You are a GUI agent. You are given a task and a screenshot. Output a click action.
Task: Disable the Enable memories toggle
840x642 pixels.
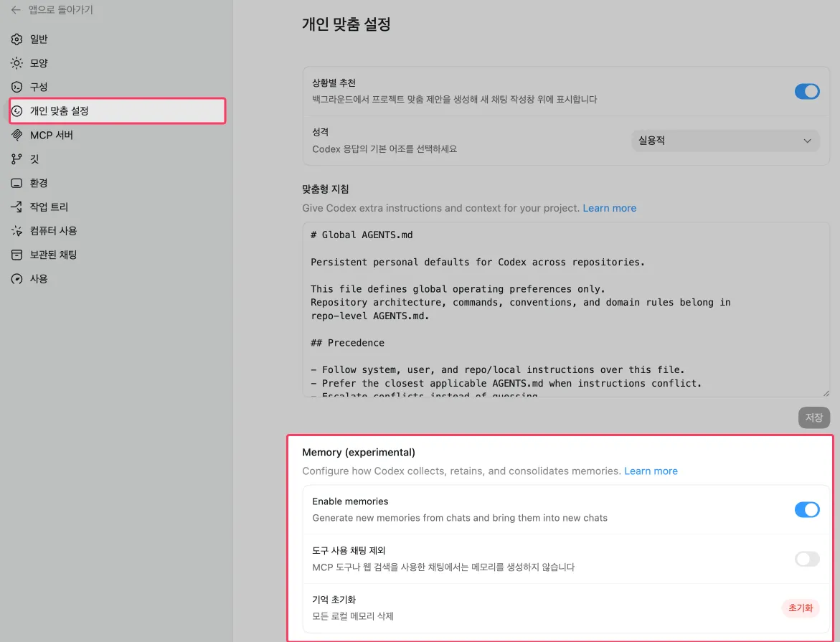pos(806,509)
